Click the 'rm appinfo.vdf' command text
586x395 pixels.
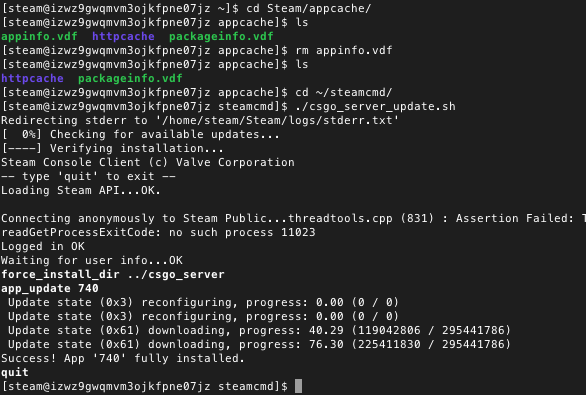(344, 50)
